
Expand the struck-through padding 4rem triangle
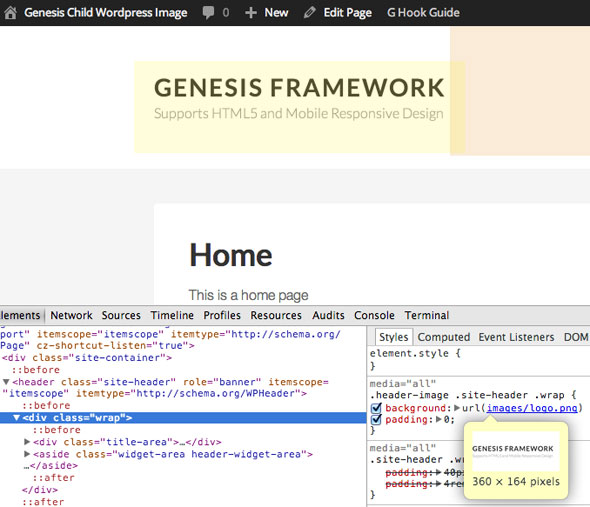click(438, 483)
